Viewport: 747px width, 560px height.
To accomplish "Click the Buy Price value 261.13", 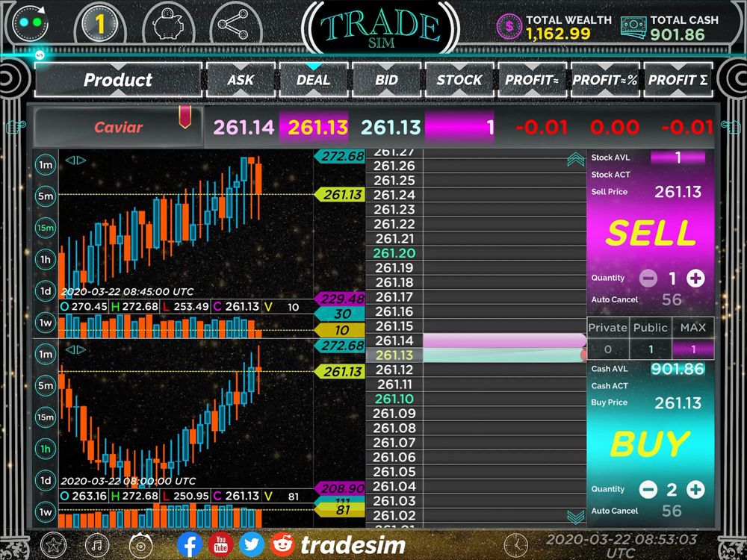I will pos(678,403).
